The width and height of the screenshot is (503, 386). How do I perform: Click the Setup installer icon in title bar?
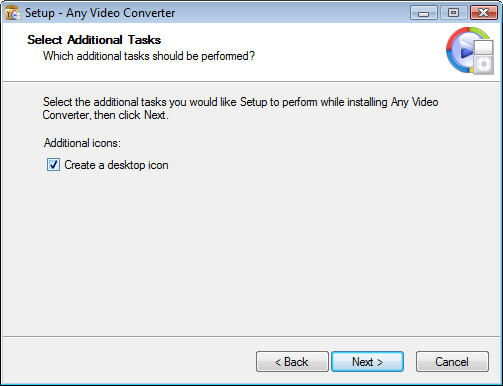[13, 13]
